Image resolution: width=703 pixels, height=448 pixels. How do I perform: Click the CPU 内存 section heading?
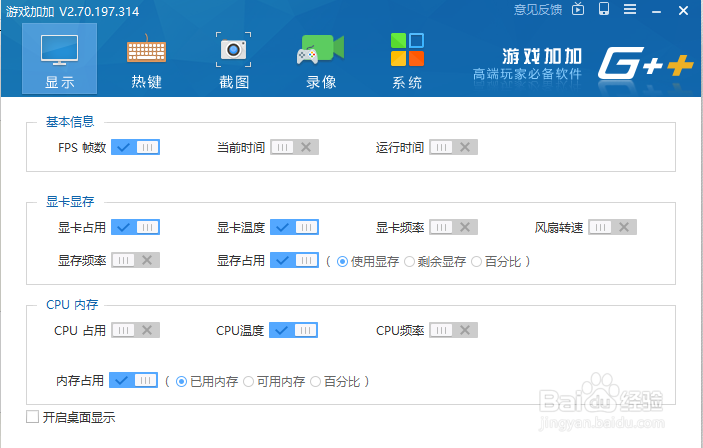[x=72, y=304]
